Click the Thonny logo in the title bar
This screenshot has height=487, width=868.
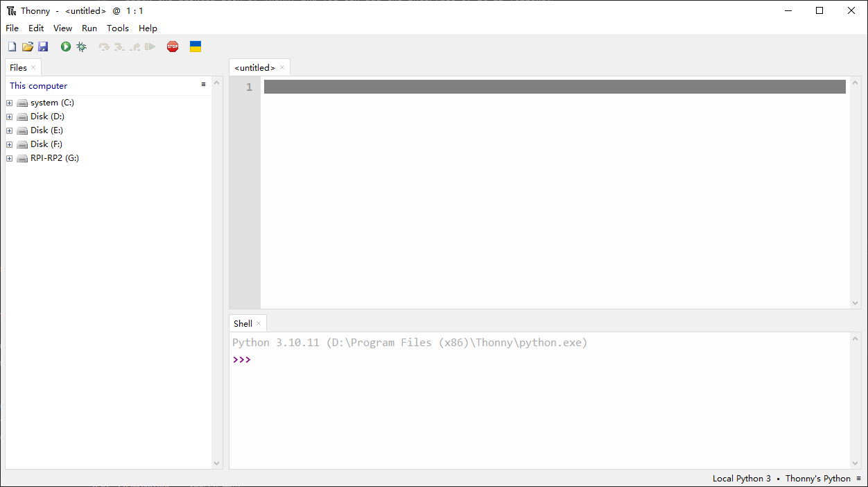(x=12, y=10)
